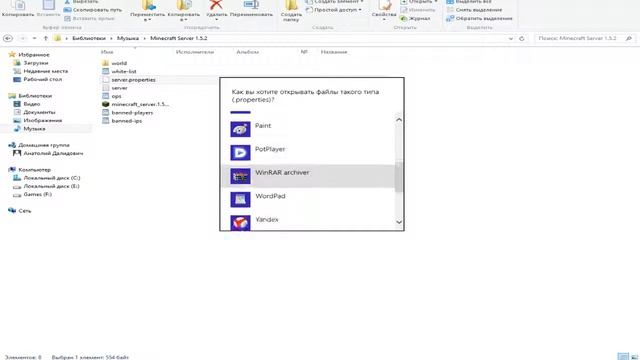This screenshot has width=640, height=360.
Task: Click the Up one level arrow
Action: pyautogui.click(x=46, y=38)
